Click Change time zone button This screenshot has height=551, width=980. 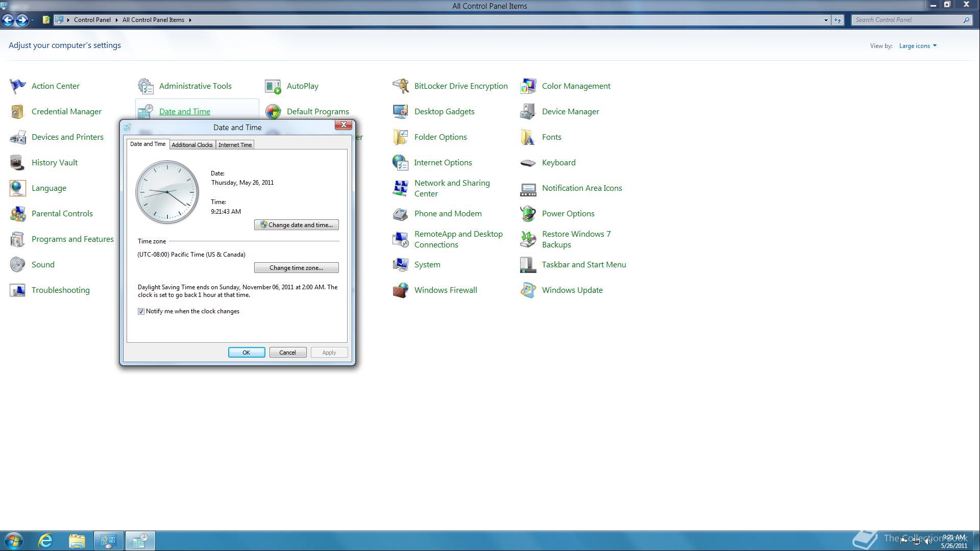pos(297,268)
